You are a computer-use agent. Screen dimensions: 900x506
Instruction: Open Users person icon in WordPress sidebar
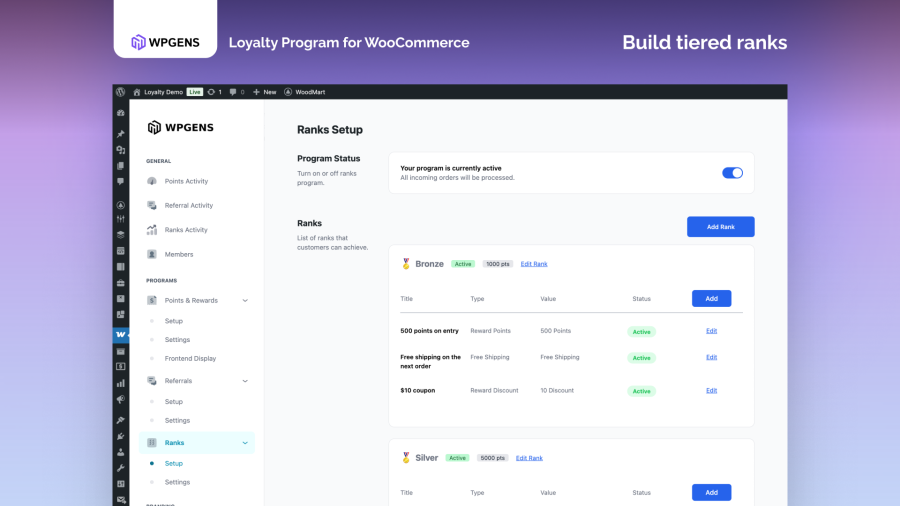[121, 452]
